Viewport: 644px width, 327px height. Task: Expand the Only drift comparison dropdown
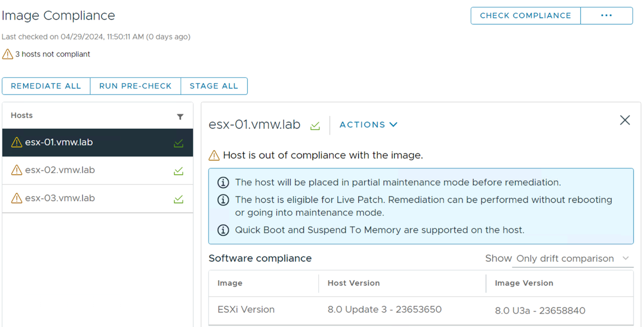pyautogui.click(x=572, y=259)
